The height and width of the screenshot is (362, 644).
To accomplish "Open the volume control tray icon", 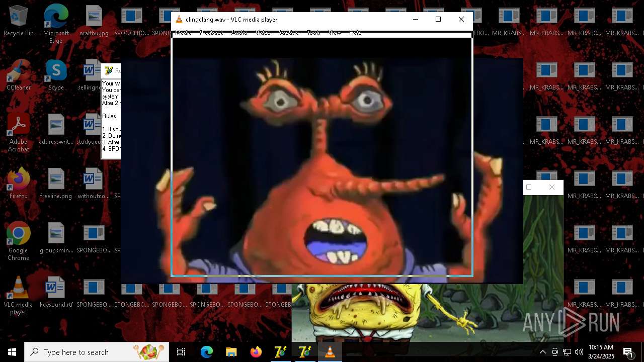I will coord(579,352).
